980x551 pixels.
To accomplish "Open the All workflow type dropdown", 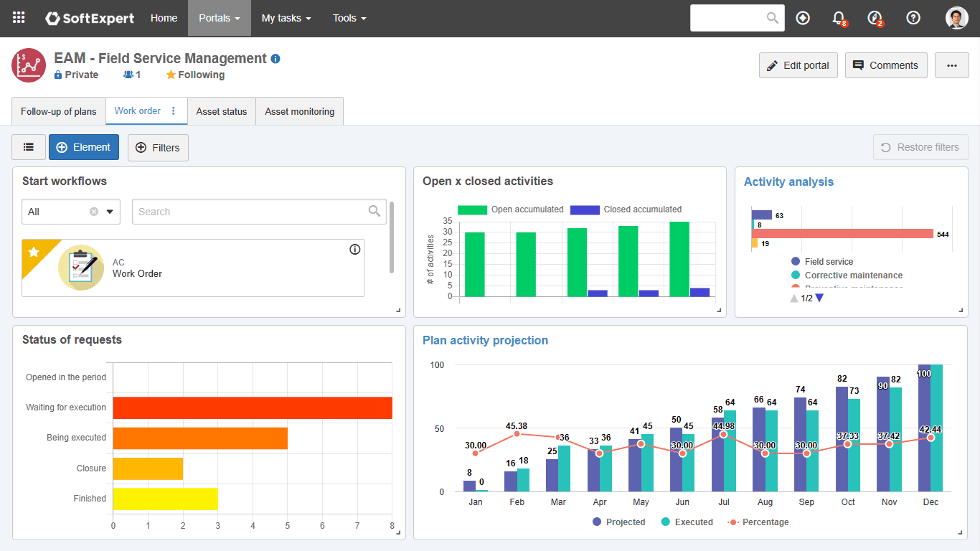I will tap(110, 212).
